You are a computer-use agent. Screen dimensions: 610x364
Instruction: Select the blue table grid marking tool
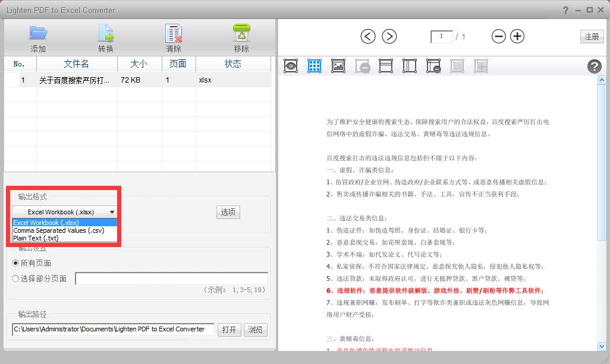pyautogui.click(x=315, y=66)
